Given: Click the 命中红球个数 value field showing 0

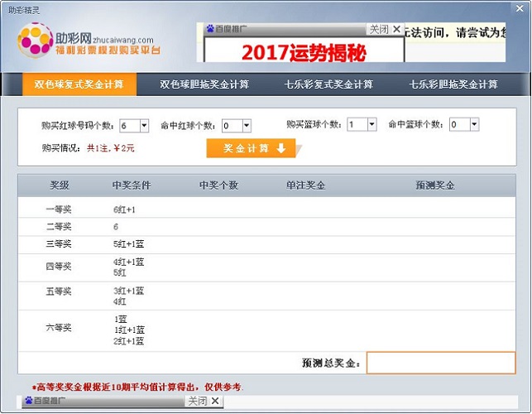Looking at the screenshot, I should 232,126.
